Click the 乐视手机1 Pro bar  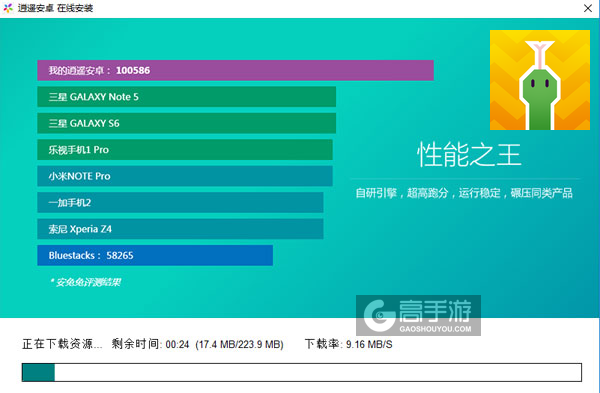pyautogui.click(x=185, y=150)
